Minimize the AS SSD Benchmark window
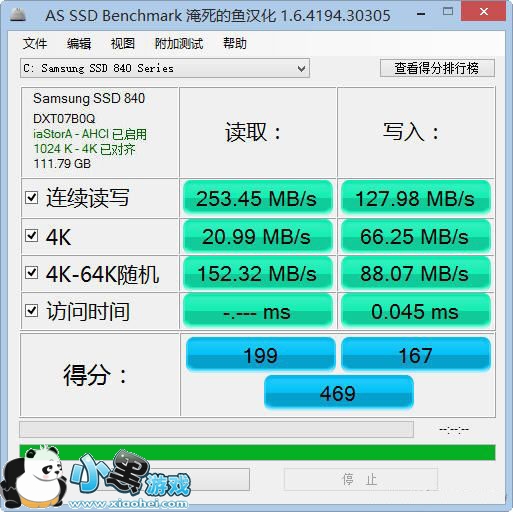The height and width of the screenshot is (512, 513). pyautogui.click(x=421, y=14)
